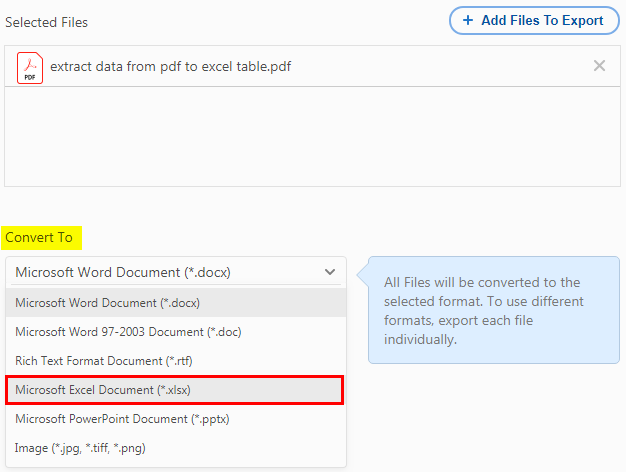
Task: Remove the PDF file with the X icon
Action: [599, 65]
